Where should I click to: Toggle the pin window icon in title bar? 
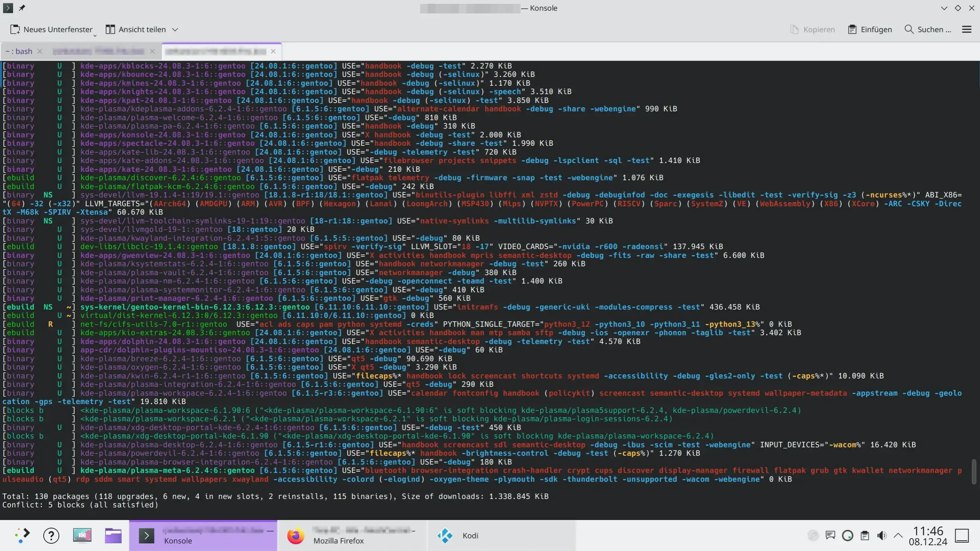22,8
